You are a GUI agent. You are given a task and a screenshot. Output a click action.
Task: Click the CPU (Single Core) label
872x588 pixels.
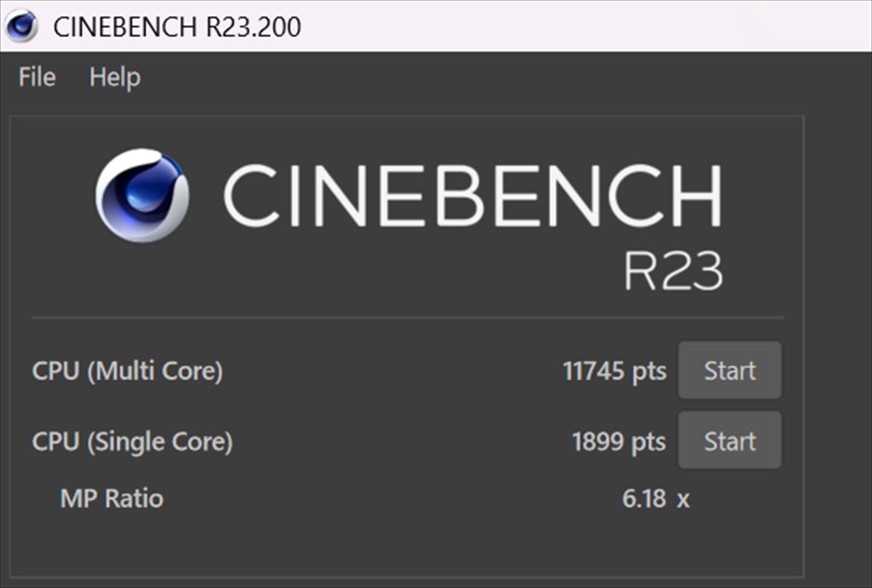[132, 441]
